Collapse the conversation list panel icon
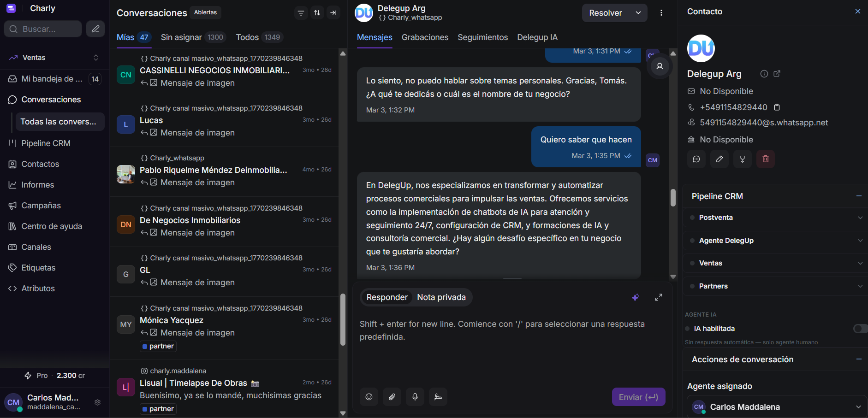 [333, 13]
